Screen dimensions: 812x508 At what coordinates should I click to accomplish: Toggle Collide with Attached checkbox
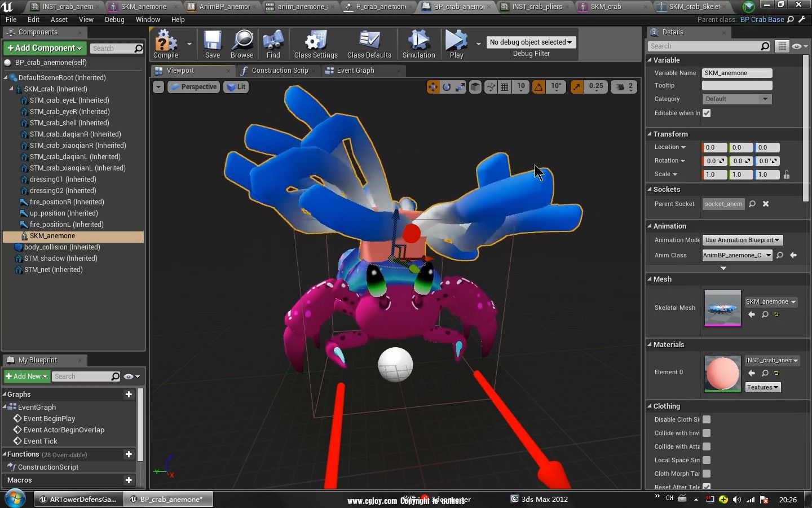point(707,446)
